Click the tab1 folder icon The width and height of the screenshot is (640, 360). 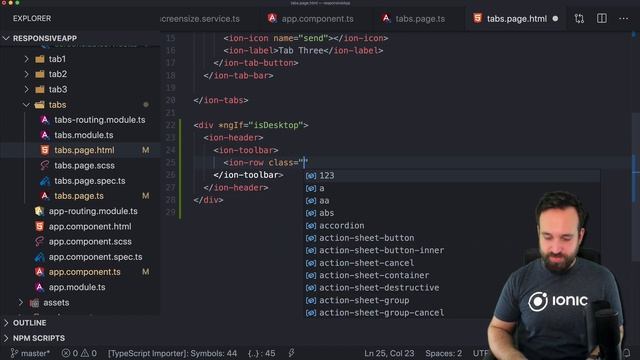click(40, 59)
